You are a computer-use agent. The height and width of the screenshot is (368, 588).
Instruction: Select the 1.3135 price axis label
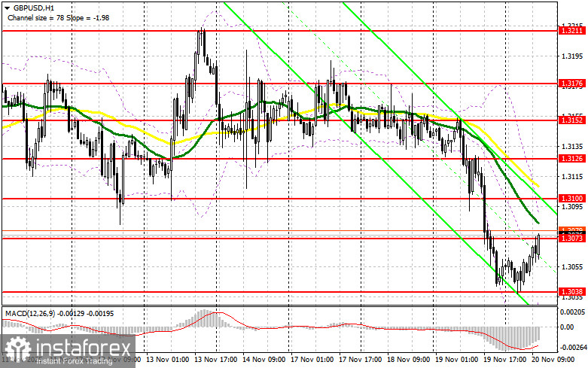(572, 147)
